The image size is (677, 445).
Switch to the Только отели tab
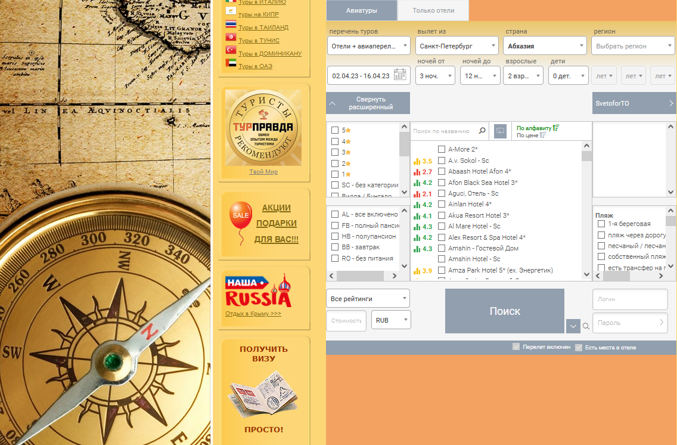433,10
